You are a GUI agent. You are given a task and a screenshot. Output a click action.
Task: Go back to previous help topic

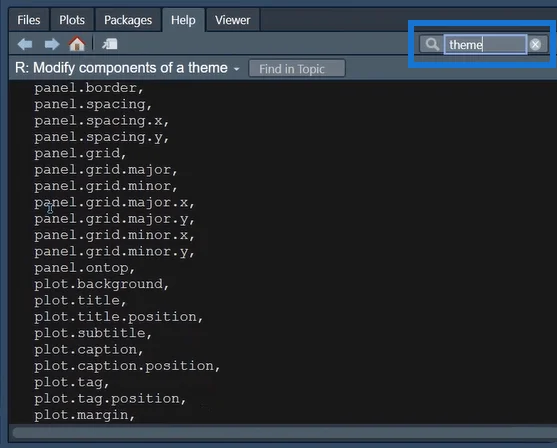click(25, 44)
